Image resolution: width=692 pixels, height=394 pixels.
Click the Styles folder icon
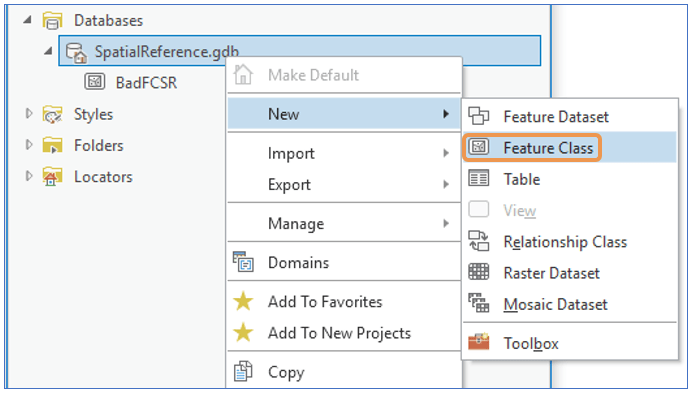[53, 114]
